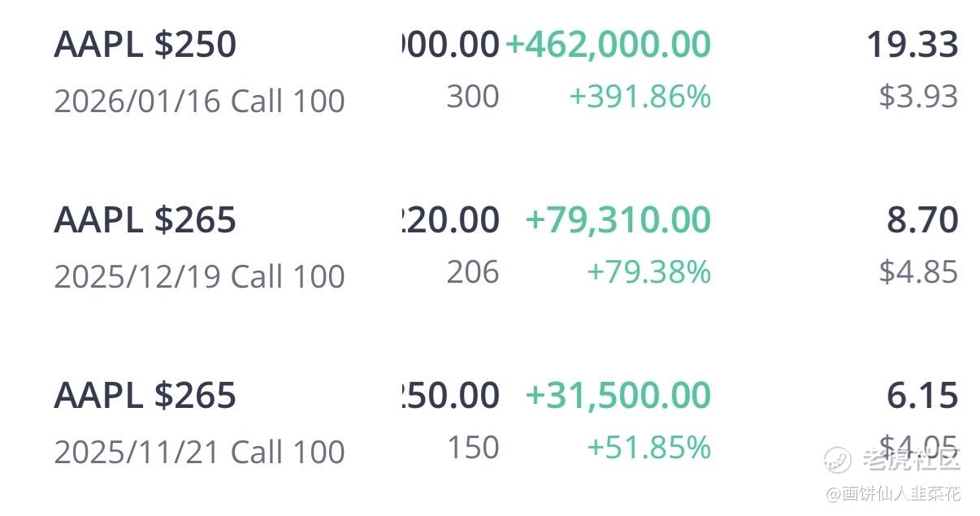Image resolution: width=980 pixels, height=516 pixels.
Task: Select the 6.15 current price
Action: 922,396
